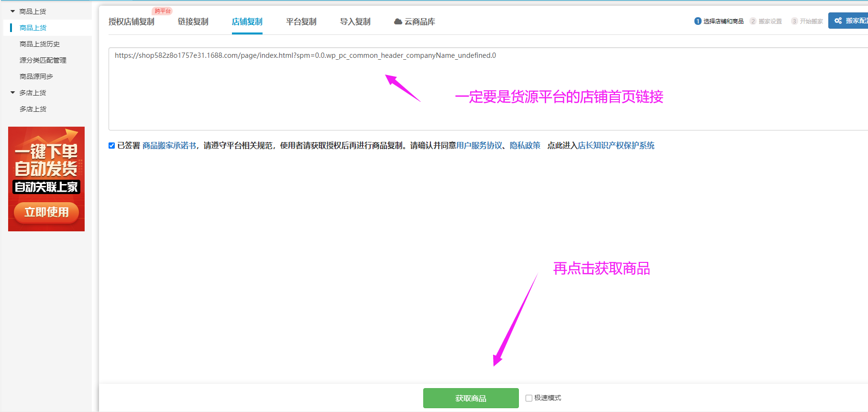Open the 隐私政策 link

point(525,146)
